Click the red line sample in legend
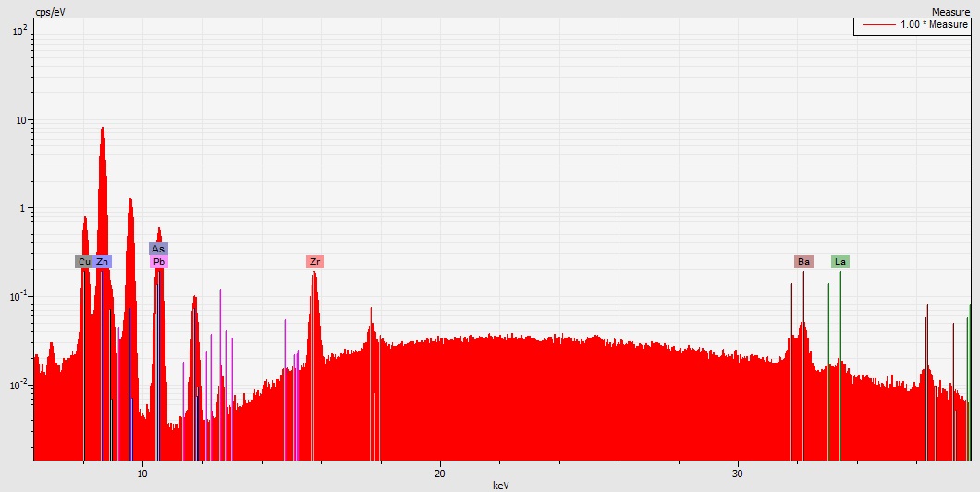Image resolution: width=980 pixels, height=492 pixels. 878,25
